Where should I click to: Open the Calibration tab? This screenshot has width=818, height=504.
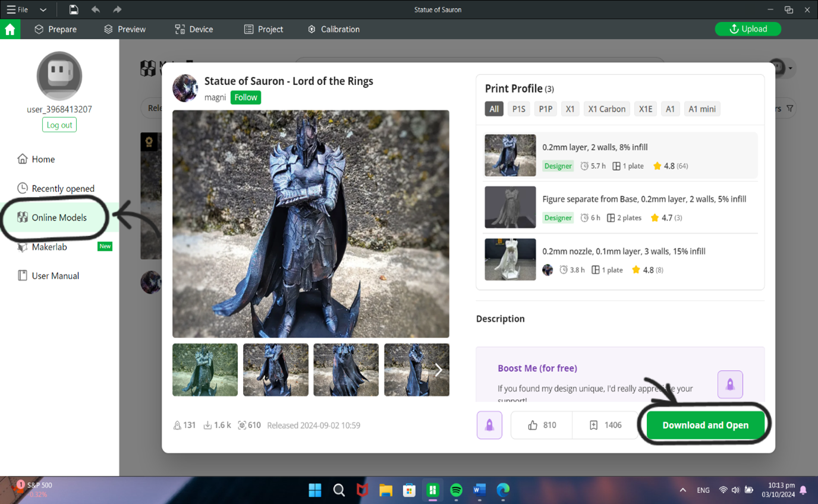coord(333,29)
